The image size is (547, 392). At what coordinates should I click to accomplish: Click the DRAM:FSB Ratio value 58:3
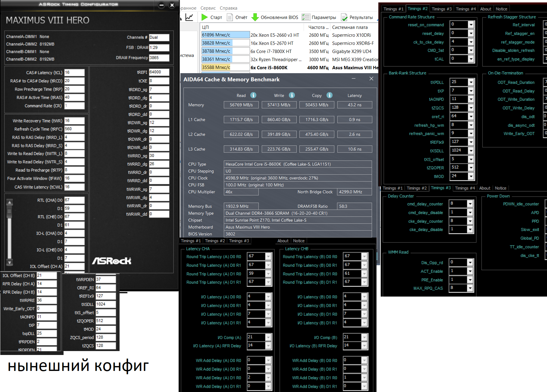click(x=354, y=206)
